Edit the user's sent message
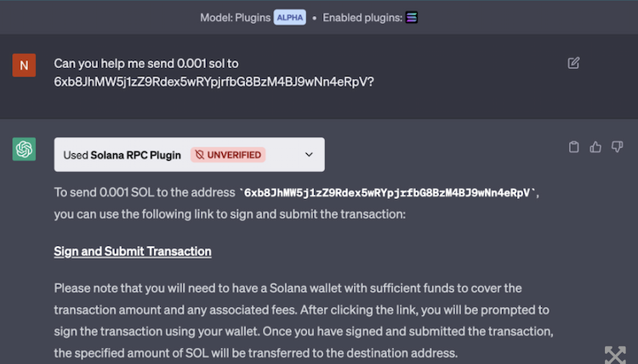This screenshot has width=638, height=364. [x=574, y=63]
